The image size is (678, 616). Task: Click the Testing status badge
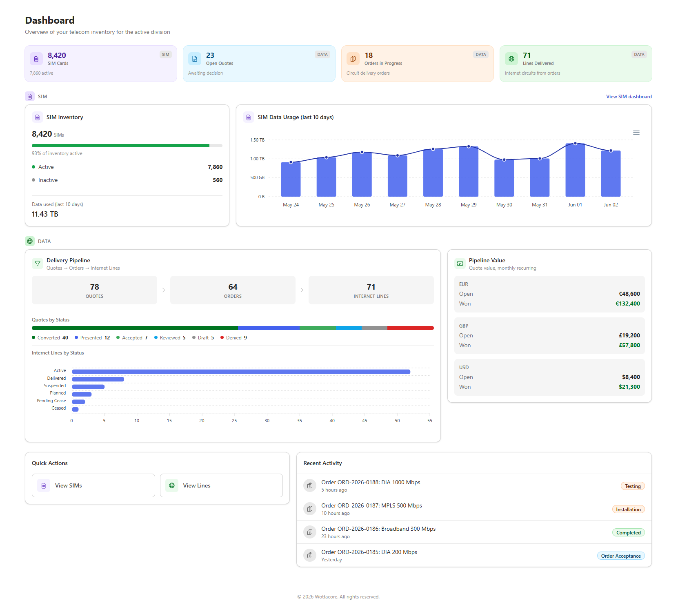pyautogui.click(x=633, y=486)
